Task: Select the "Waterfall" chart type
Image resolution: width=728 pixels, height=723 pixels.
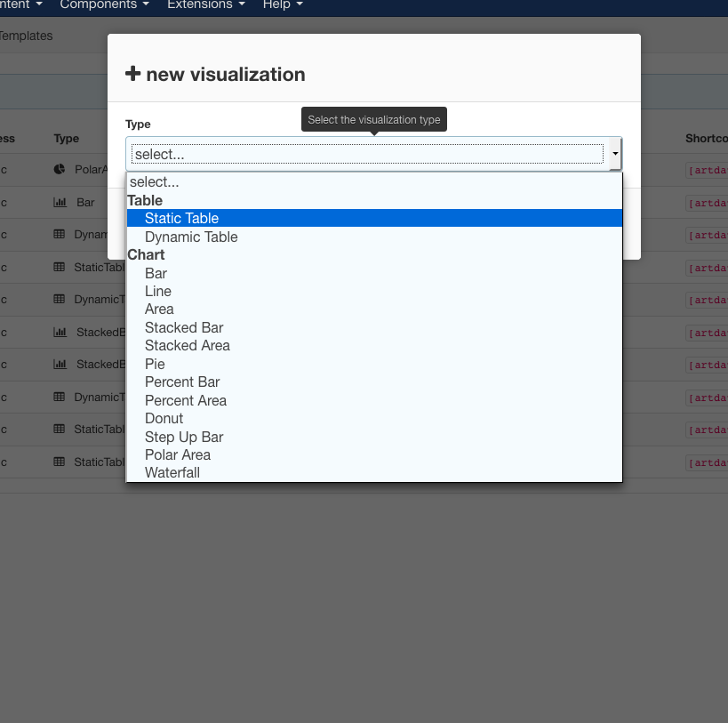Action: [x=172, y=472]
